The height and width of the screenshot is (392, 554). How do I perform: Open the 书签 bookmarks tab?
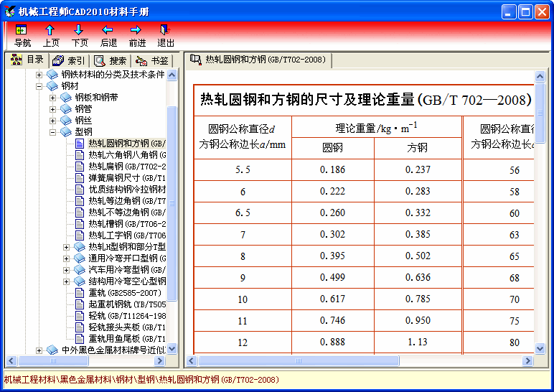tap(152, 61)
